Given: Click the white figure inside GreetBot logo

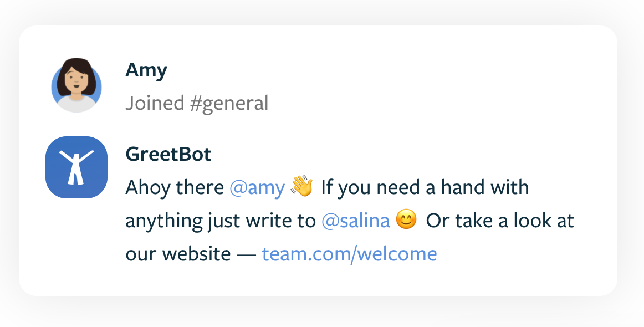Looking at the screenshot, I should coord(76,167).
